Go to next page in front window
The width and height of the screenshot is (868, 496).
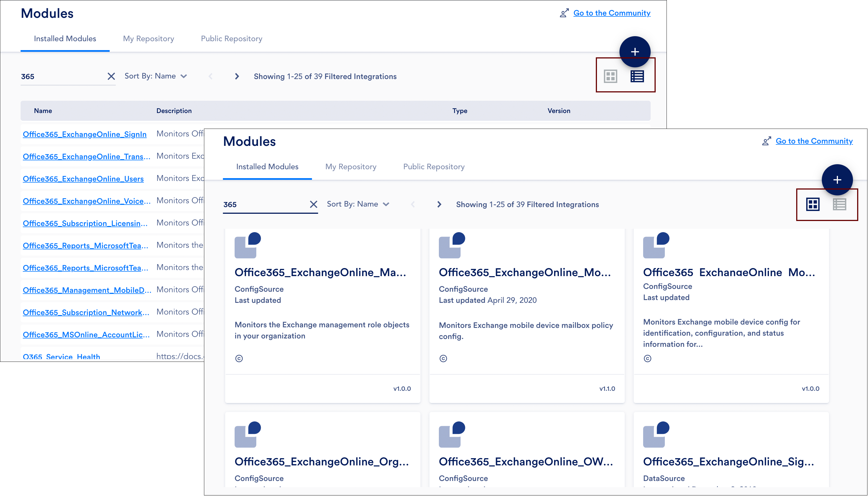[439, 204]
